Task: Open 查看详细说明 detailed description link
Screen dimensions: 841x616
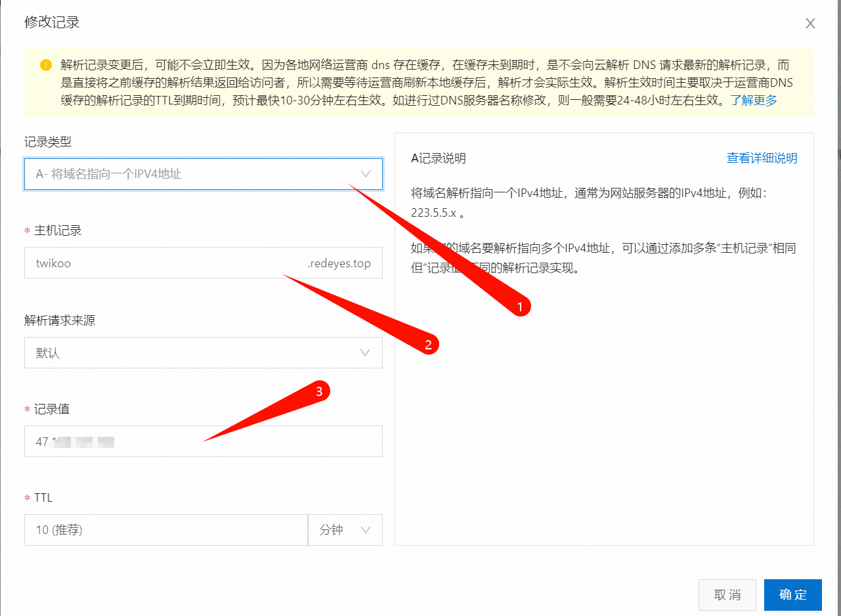Action: click(x=761, y=158)
